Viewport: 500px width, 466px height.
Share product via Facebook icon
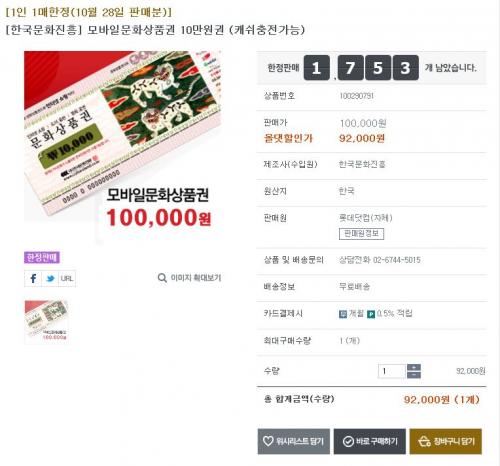tap(33, 278)
